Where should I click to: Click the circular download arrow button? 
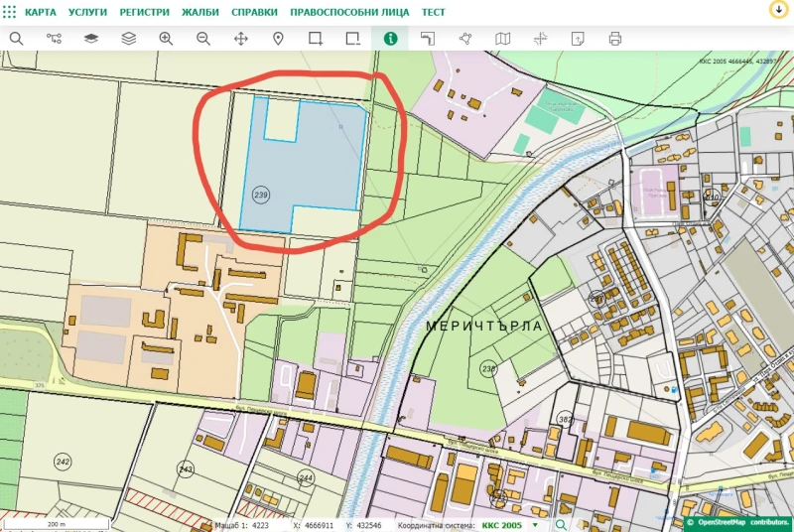pos(778,9)
